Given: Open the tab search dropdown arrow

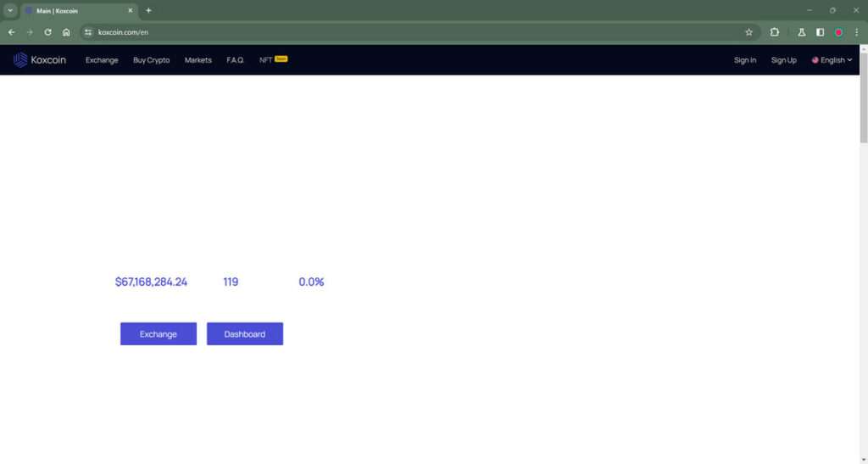Looking at the screenshot, I should tap(10, 10).
